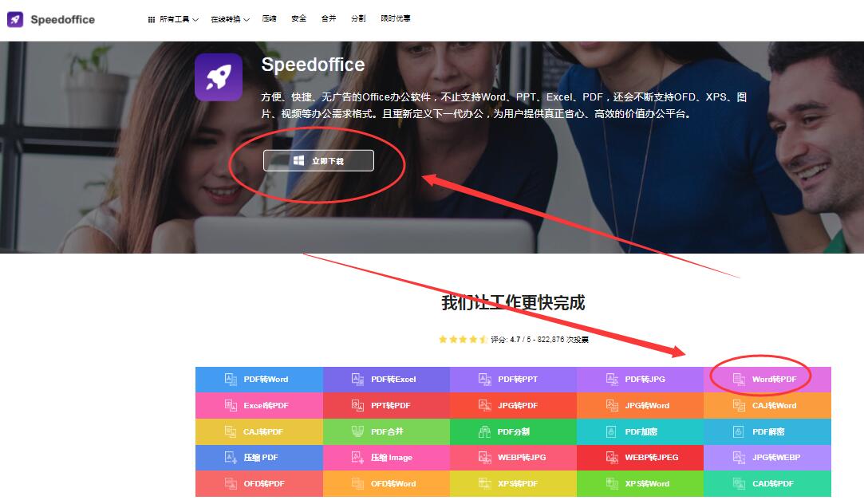Open the 压缩 compress menu item

270,18
